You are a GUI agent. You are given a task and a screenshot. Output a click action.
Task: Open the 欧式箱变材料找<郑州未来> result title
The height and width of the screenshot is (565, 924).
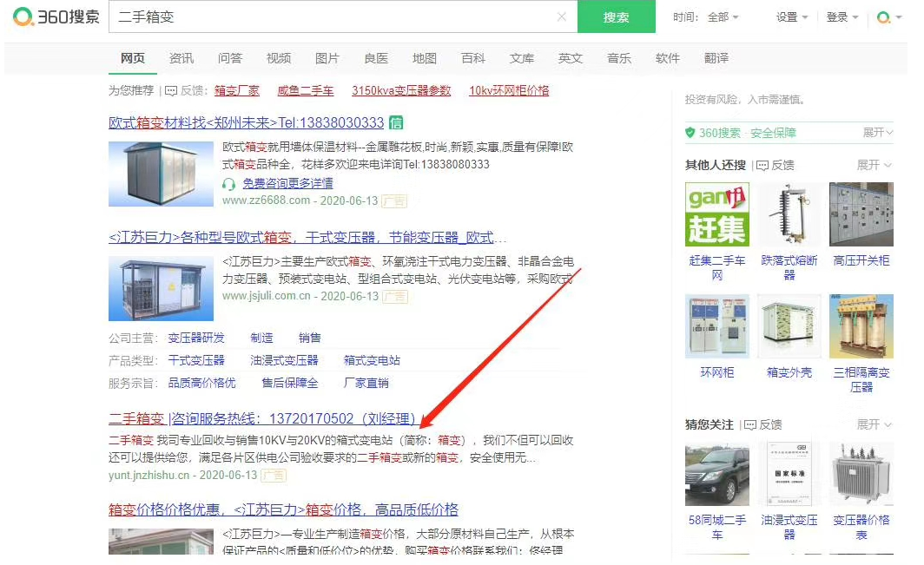click(247, 122)
